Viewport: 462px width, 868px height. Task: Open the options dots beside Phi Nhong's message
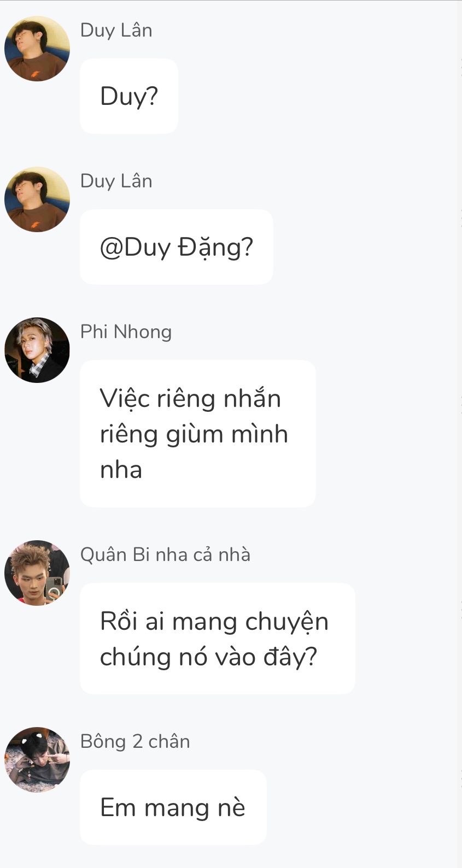(x=460, y=405)
